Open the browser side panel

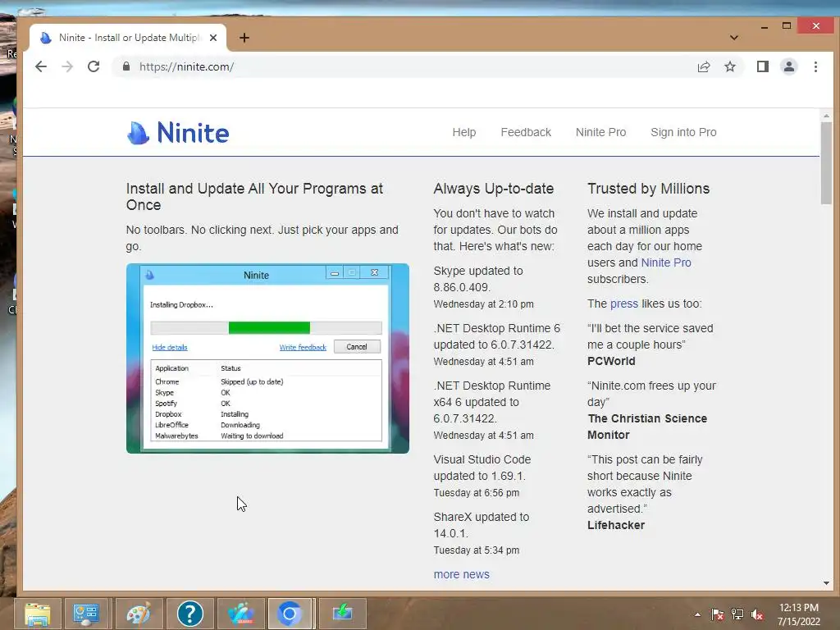(762, 66)
